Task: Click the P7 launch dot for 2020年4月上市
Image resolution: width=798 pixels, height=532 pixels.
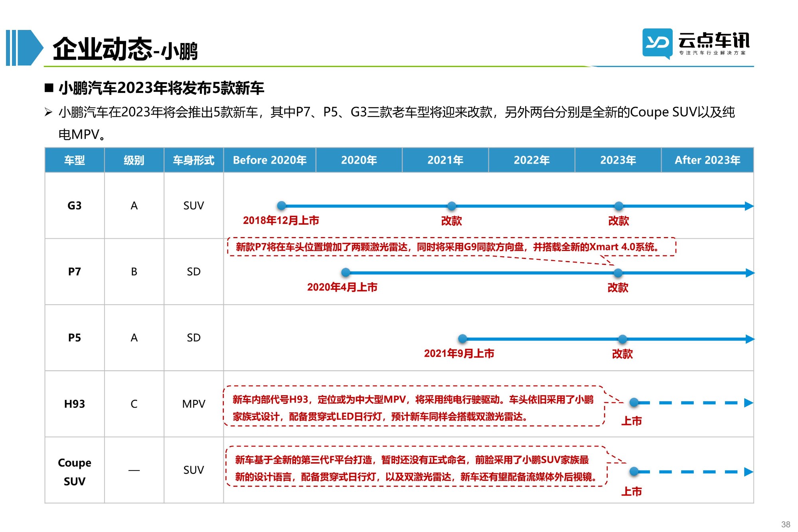Action: 346,273
